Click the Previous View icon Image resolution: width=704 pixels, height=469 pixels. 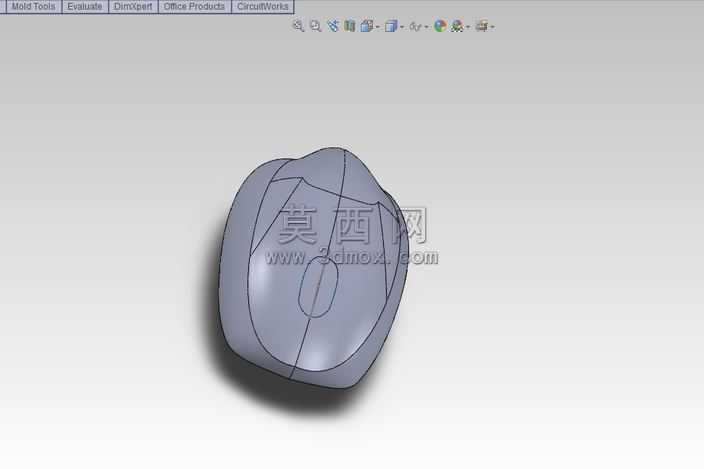pos(333,26)
